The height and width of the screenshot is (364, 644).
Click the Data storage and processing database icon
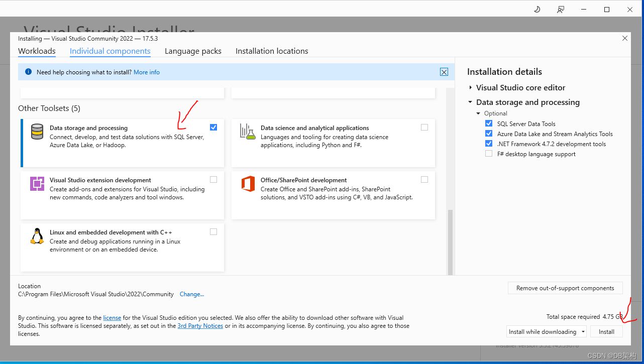[37, 132]
